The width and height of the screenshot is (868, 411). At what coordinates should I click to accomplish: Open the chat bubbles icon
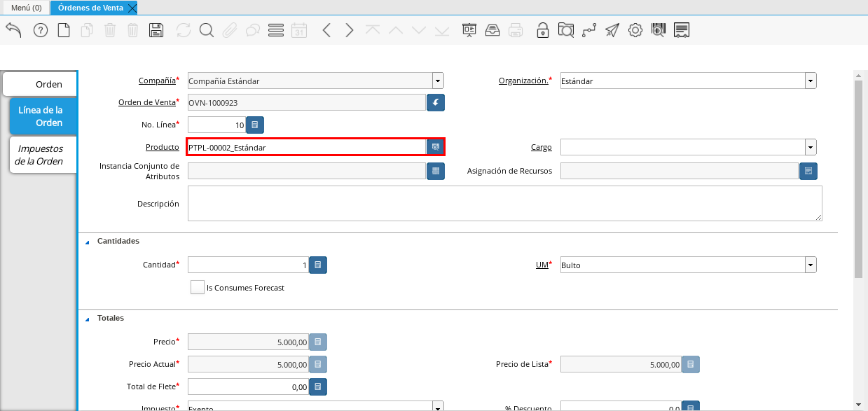coord(252,30)
